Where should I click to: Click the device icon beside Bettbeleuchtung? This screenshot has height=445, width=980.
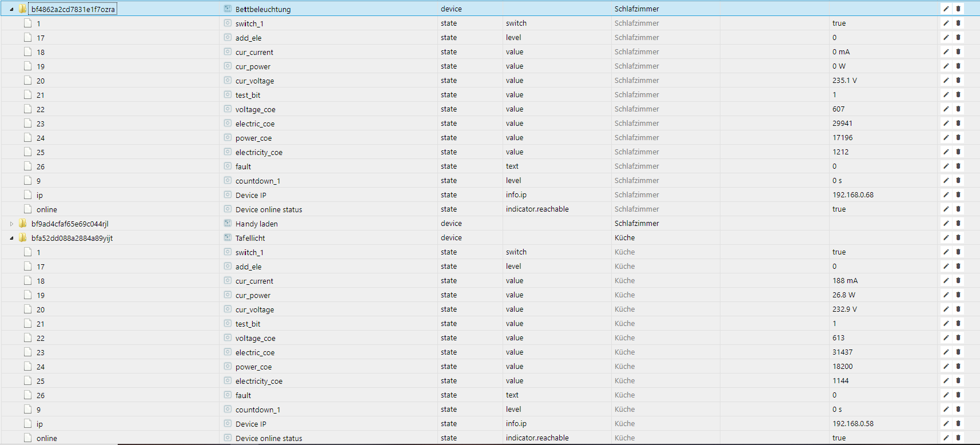[x=228, y=9]
